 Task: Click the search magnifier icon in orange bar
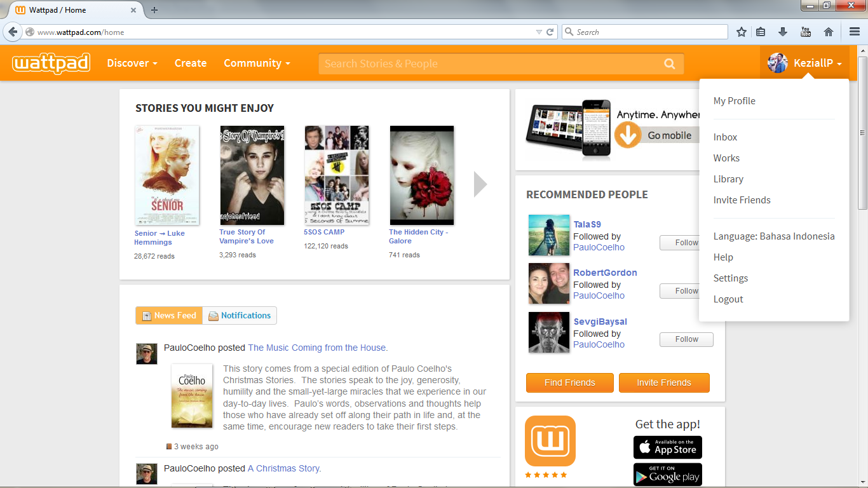pyautogui.click(x=669, y=64)
